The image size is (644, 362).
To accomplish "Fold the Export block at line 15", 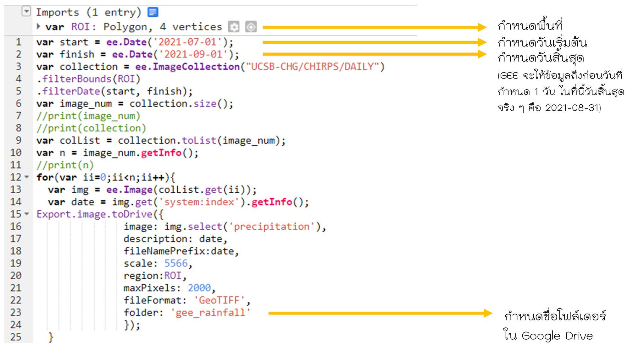I will click(27, 214).
